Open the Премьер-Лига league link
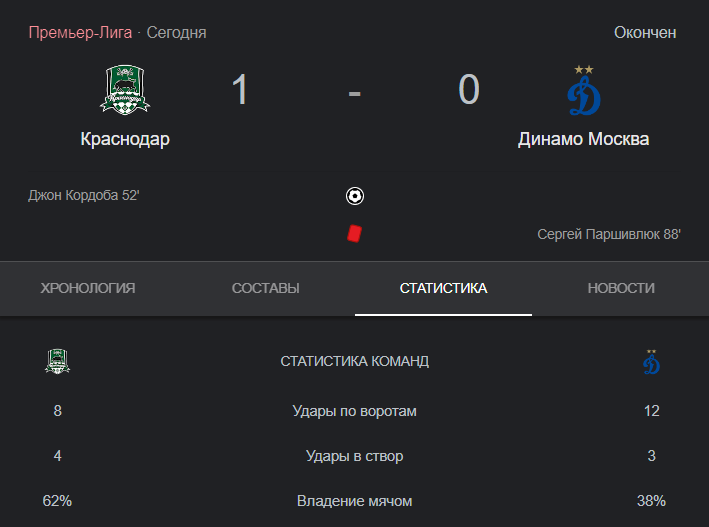The width and height of the screenshot is (709, 527). [x=80, y=33]
